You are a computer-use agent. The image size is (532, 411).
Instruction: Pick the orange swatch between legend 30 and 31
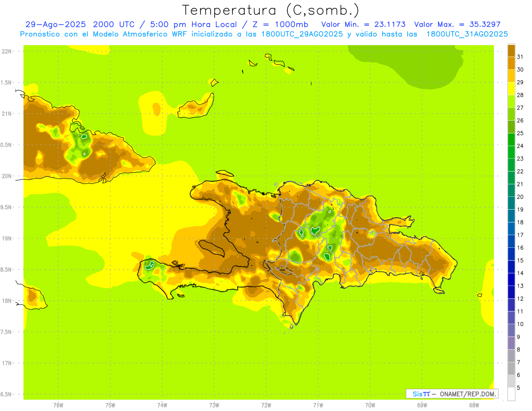(511, 63)
